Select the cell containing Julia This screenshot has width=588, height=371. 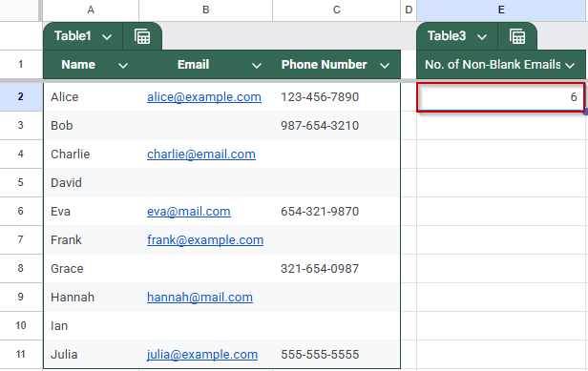pyautogui.click(x=91, y=355)
